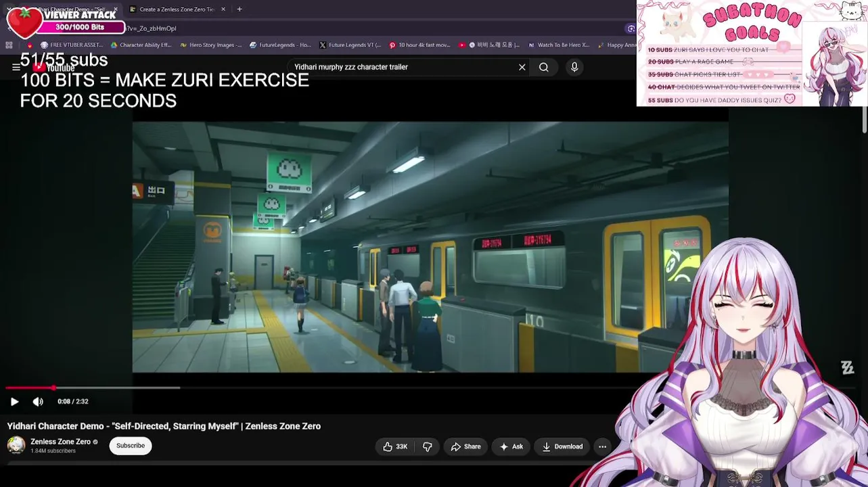Click the video player frame
Viewport: 868px width, 487px height.
pyautogui.click(x=430, y=247)
